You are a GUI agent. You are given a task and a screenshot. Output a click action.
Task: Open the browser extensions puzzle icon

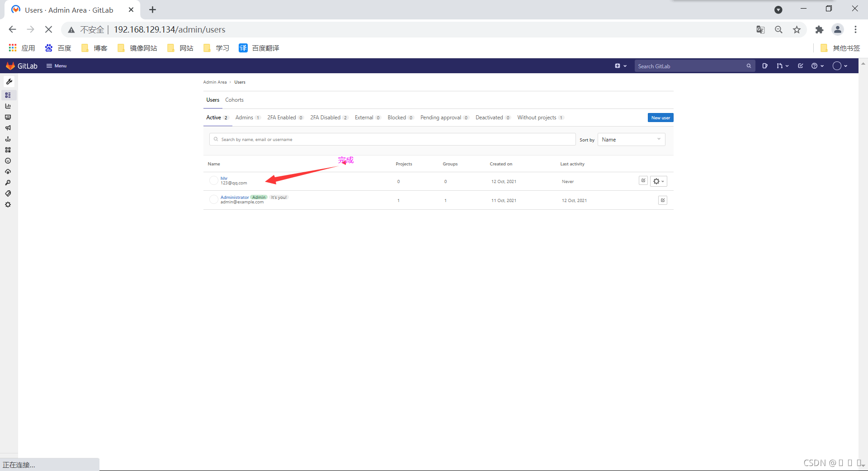819,29
